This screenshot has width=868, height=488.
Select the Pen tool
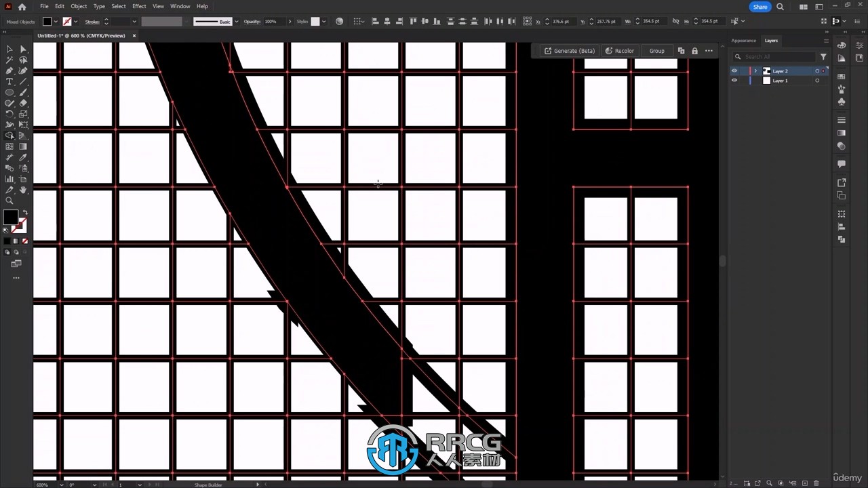tap(9, 70)
